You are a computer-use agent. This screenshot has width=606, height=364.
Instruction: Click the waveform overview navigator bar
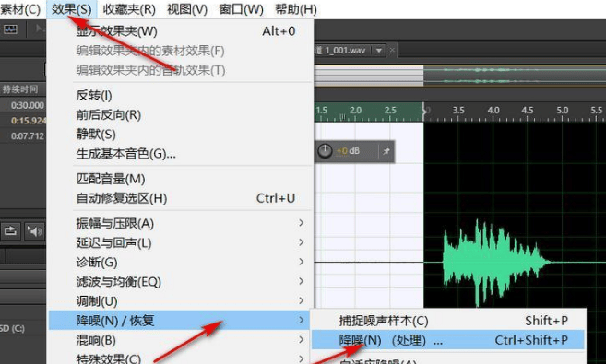point(460,75)
